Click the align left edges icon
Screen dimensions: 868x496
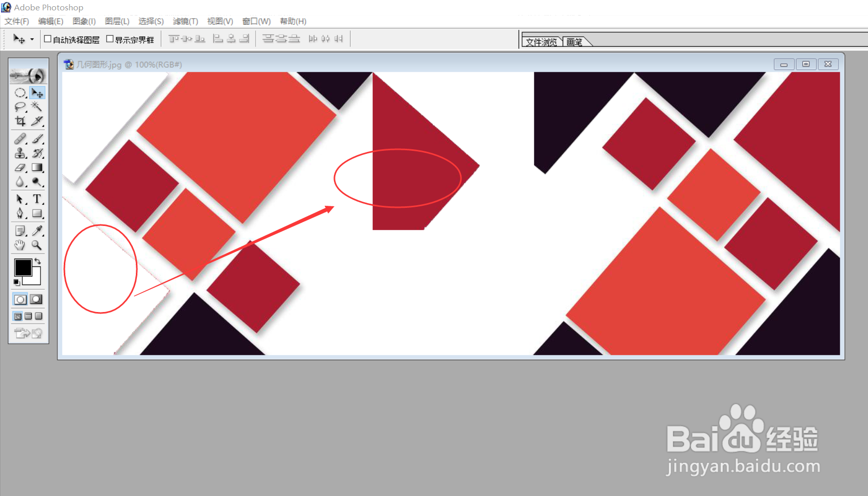click(x=218, y=39)
